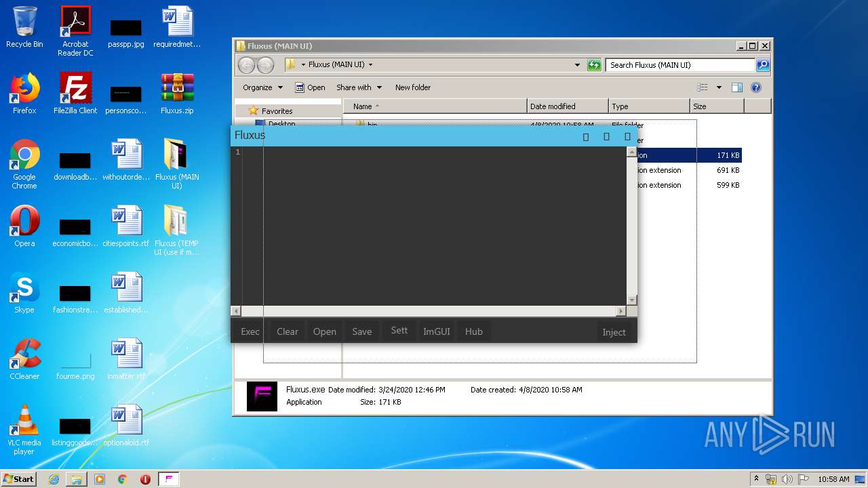
Task: Select the withoutorde Word document icon
Action: pyautogui.click(x=126, y=160)
